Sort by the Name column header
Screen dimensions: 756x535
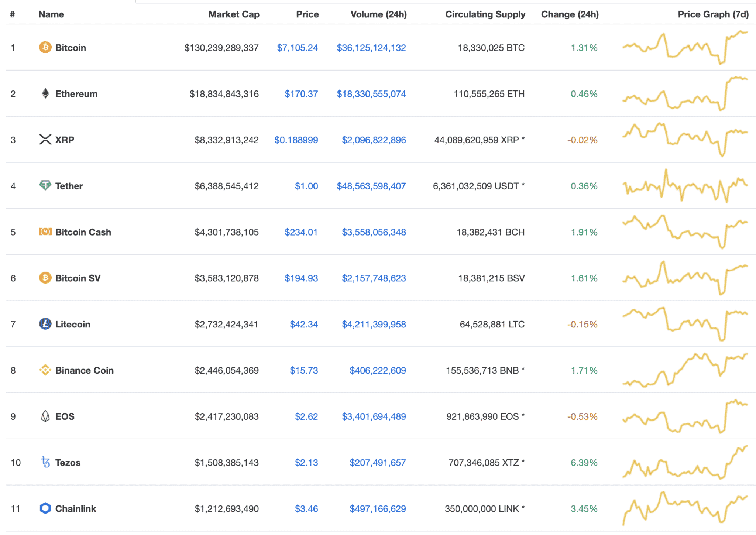point(51,14)
